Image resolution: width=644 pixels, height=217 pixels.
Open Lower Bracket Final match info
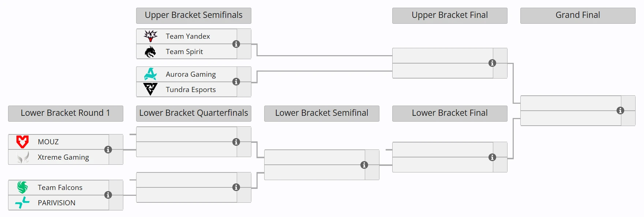[493, 157]
